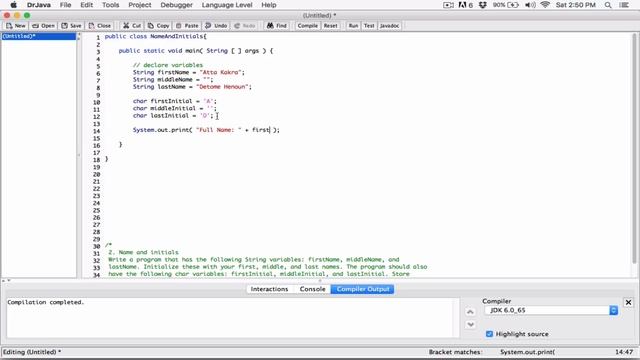Switch to the Interactions tab

point(269,289)
